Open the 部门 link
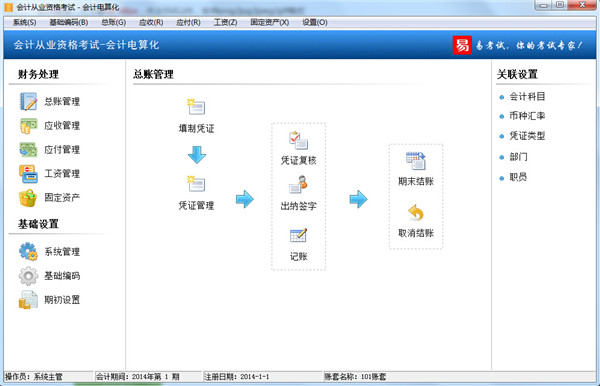600x386 pixels. coord(518,157)
